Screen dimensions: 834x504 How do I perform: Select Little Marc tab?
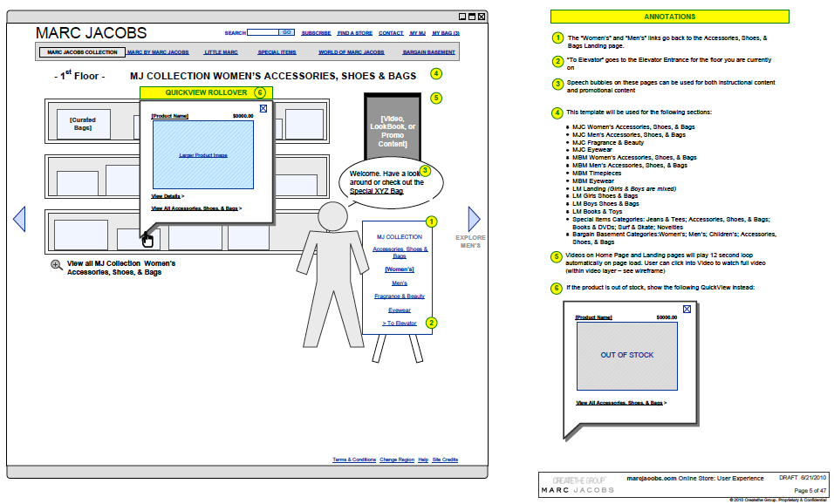coord(222,52)
